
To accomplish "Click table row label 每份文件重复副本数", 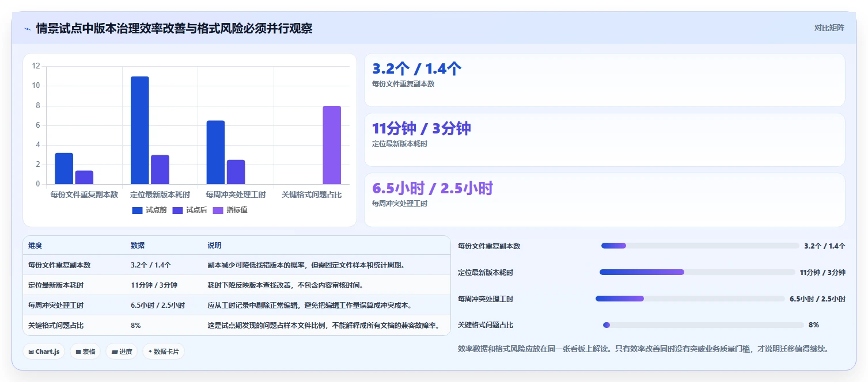I will [59, 265].
